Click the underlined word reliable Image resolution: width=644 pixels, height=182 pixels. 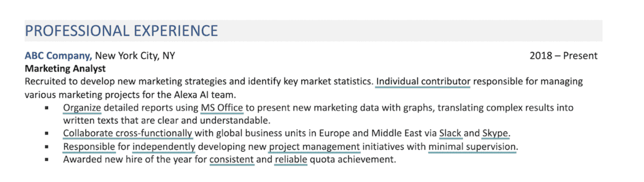pyautogui.click(x=291, y=159)
